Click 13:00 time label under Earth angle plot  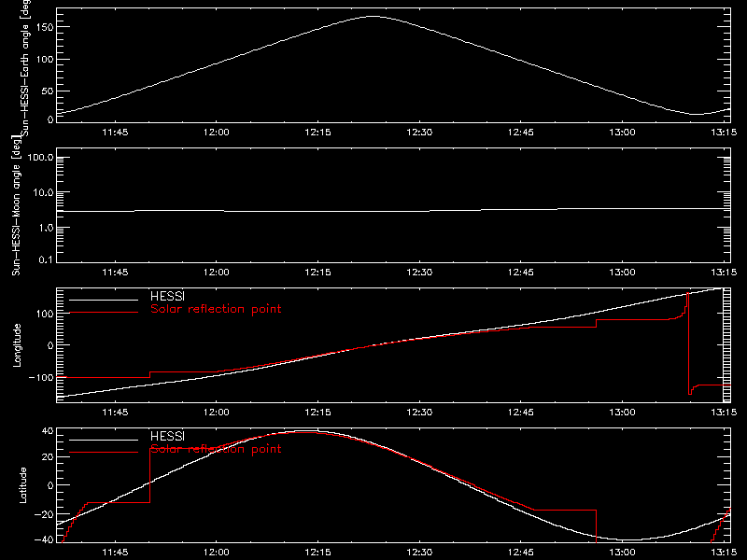(x=622, y=133)
